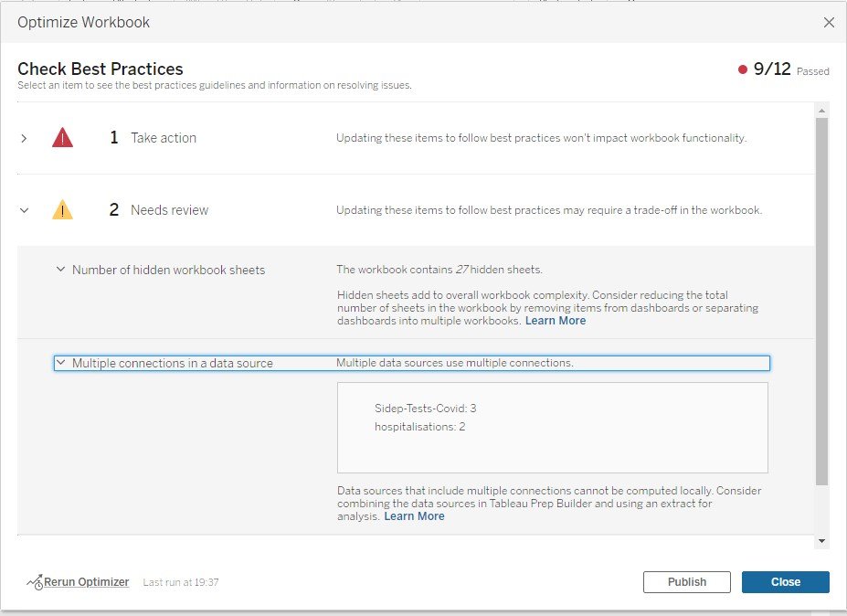Click the 9/12 Passed score text
847x616 pixels.
tap(791, 69)
